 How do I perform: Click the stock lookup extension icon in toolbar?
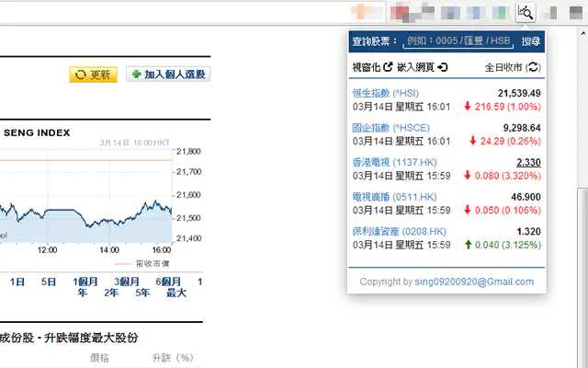(x=526, y=12)
